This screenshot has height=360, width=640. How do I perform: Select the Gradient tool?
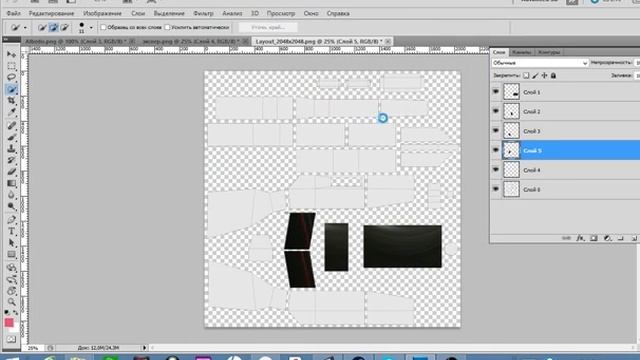tap(11, 183)
